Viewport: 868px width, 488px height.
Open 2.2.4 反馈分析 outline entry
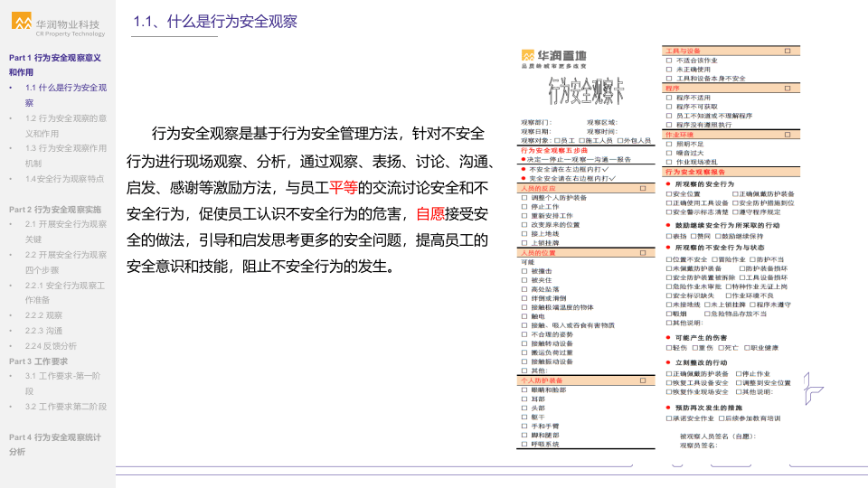(51, 346)
